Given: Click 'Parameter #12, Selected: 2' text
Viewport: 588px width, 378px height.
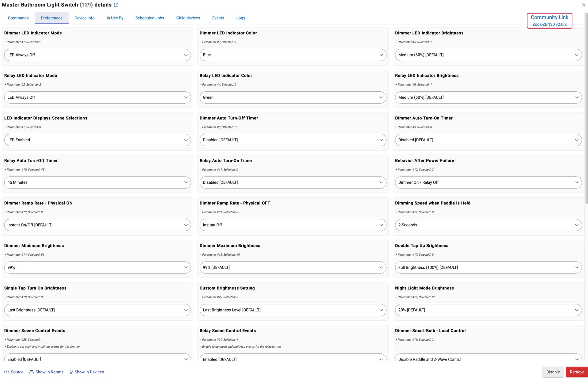Looking at the screenshot, I should [415, 170].
